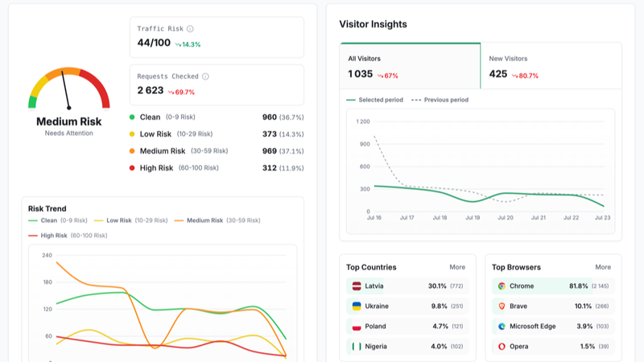Click the Ukraine country row
This screenshot has width=644, height=362.
tap(407, 306)
